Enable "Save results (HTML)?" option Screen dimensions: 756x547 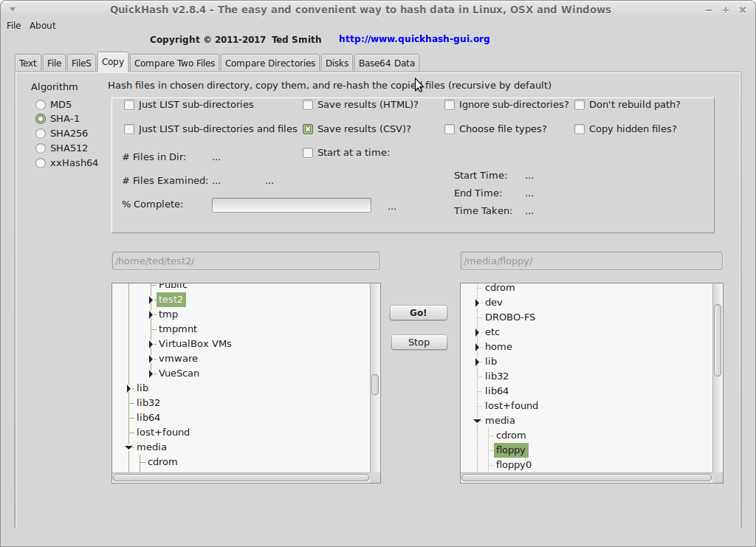click(307, 105)
